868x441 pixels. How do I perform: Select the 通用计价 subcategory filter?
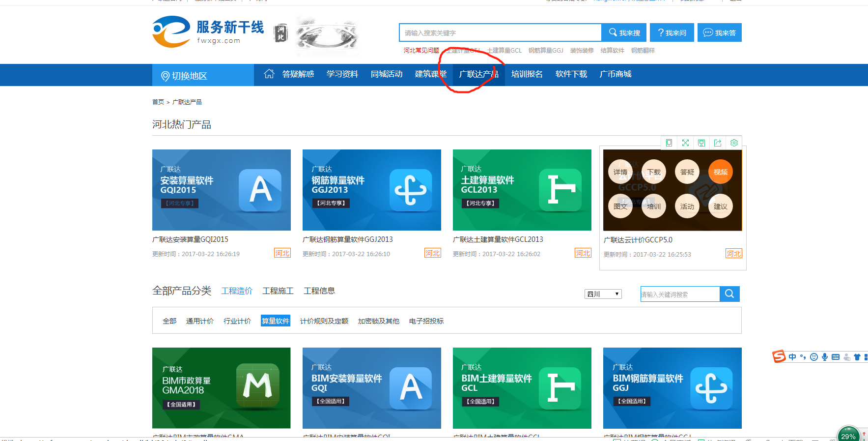click(x=200, y=321)
